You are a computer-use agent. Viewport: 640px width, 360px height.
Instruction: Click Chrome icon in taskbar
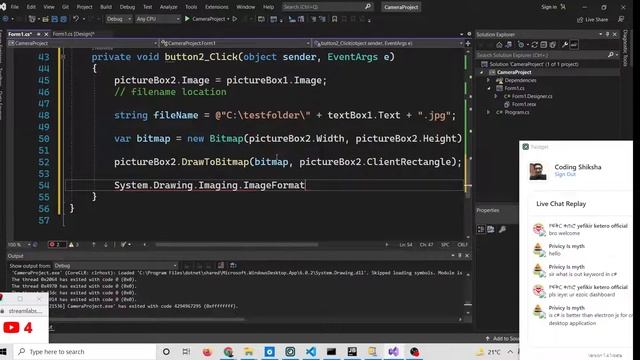[228, 351]
